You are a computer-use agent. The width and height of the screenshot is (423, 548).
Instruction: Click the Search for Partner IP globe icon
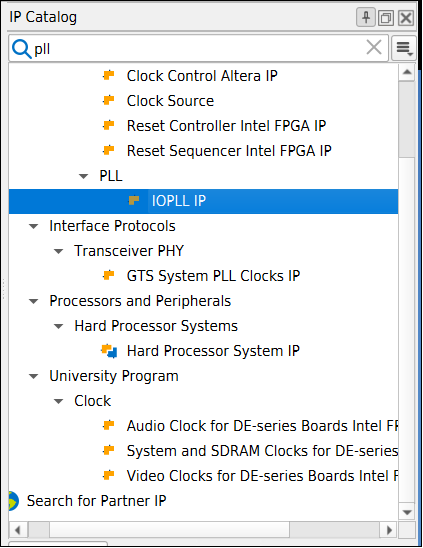click(x=14, y=501)
